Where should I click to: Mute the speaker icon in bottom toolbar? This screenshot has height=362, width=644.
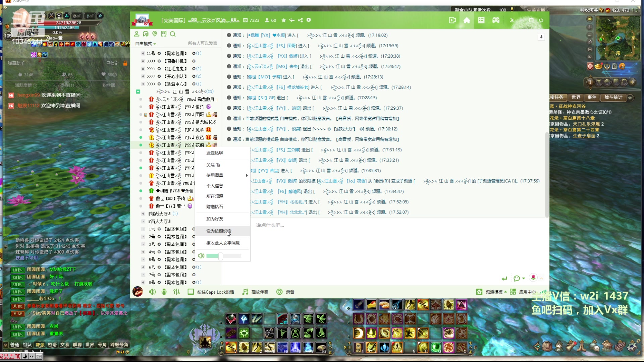152,292
